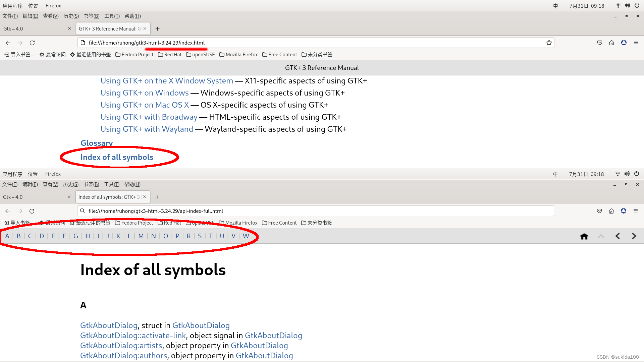The image size is (644, 362).
Task: Reload the current page
Action: coord(32,43)
